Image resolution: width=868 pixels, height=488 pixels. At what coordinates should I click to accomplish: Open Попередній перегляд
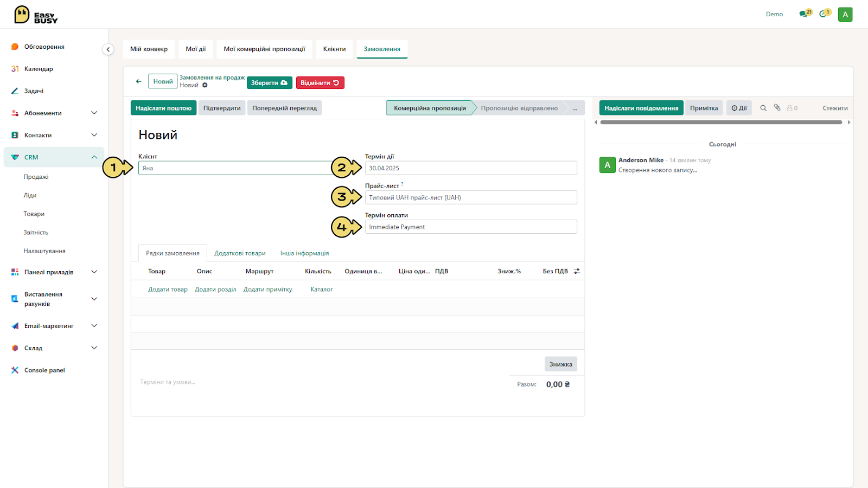tap(284, 108)
